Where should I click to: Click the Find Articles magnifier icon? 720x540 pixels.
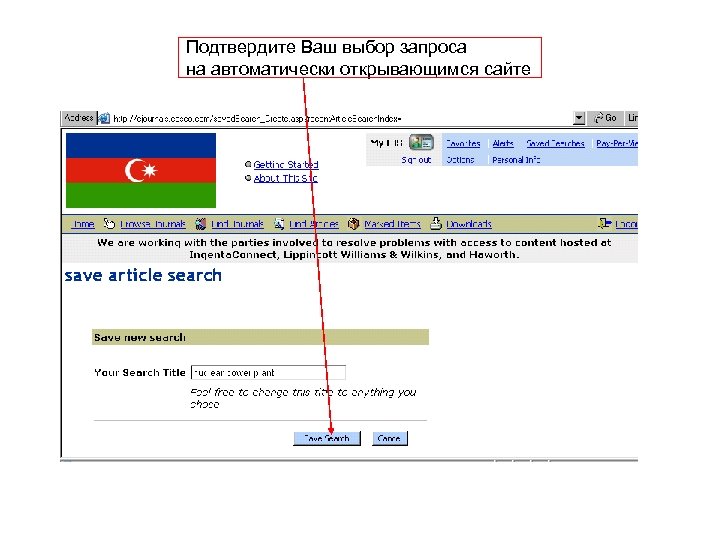pos(279,224)
